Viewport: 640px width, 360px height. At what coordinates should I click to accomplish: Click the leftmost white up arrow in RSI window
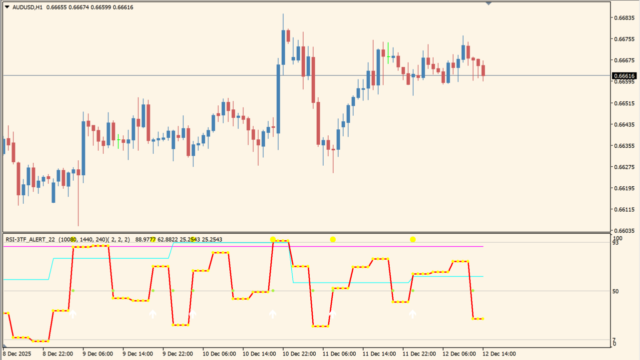point(73,313)
